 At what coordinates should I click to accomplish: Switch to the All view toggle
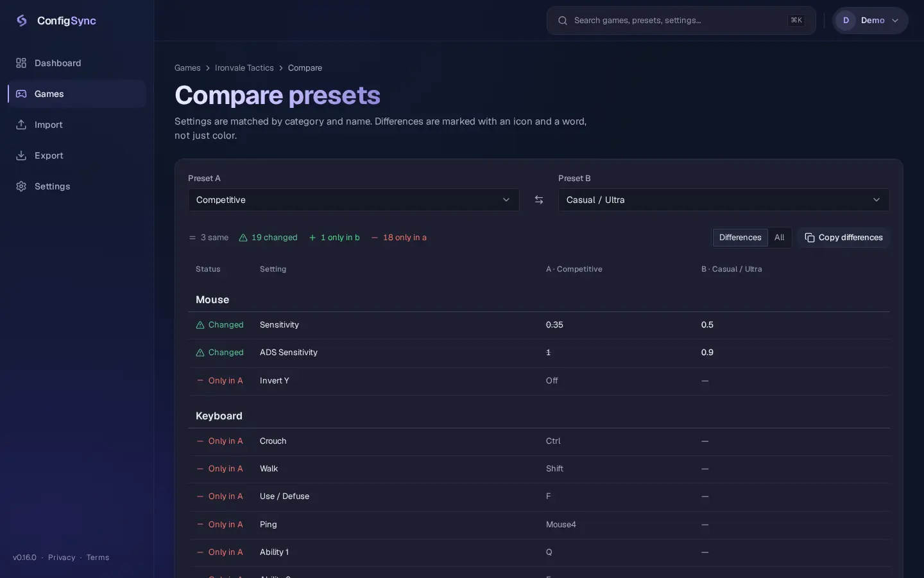pyautogui.click(x=779, y=238)
